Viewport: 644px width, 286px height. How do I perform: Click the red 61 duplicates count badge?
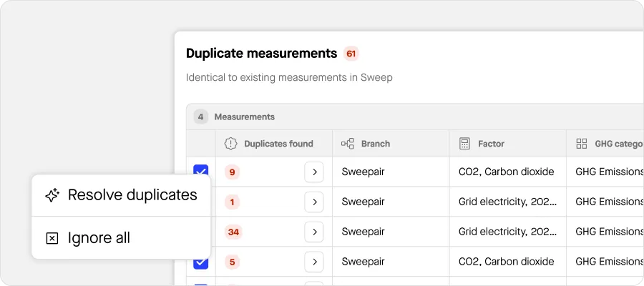(351, 54)
